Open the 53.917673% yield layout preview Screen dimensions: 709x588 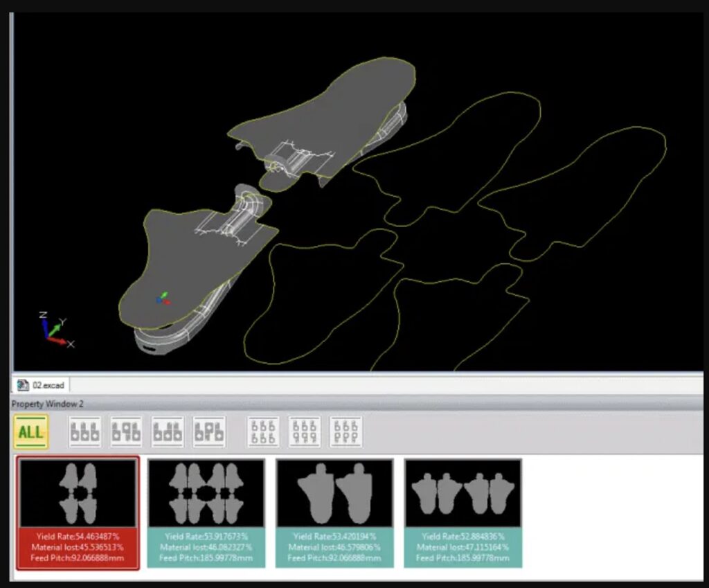[206, 493]
